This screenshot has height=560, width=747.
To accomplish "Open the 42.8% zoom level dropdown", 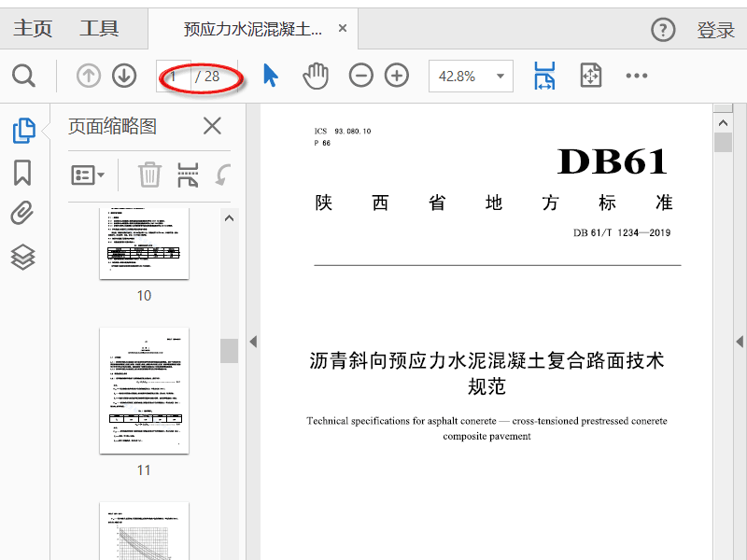I will [471, 77].
